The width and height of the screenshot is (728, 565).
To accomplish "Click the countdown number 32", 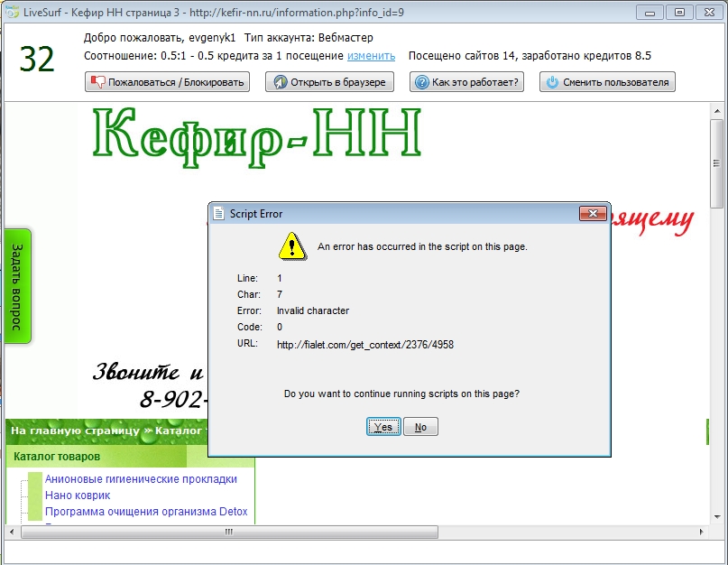I will (37, 60).
